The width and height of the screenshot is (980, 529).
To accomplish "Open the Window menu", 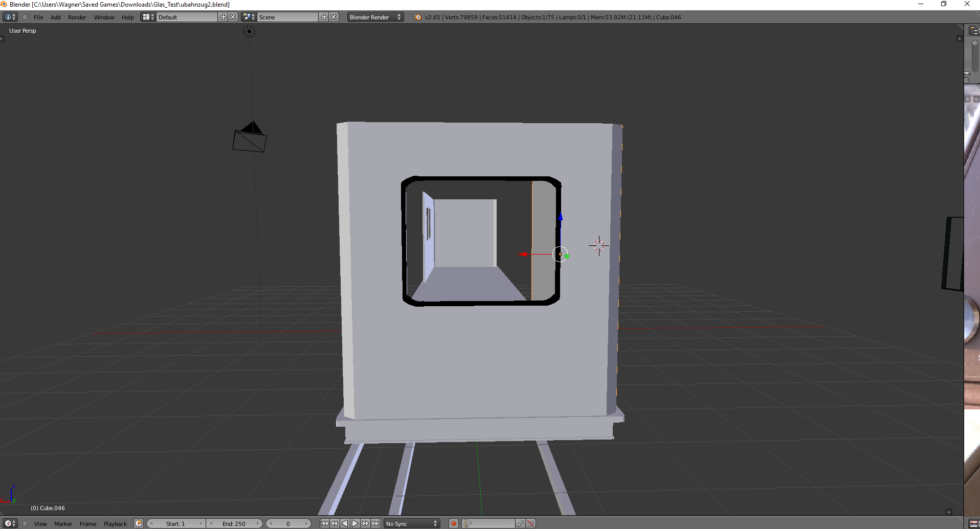I will 104,17.
